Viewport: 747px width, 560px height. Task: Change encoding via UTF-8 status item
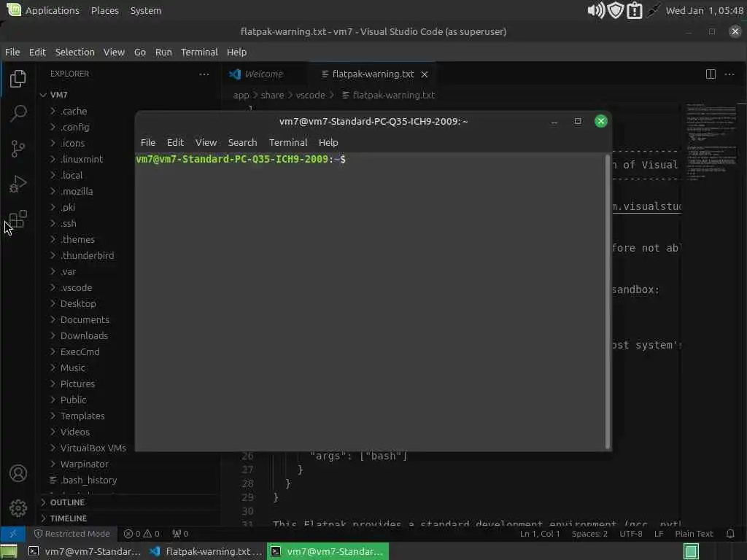tap(631, 533)
